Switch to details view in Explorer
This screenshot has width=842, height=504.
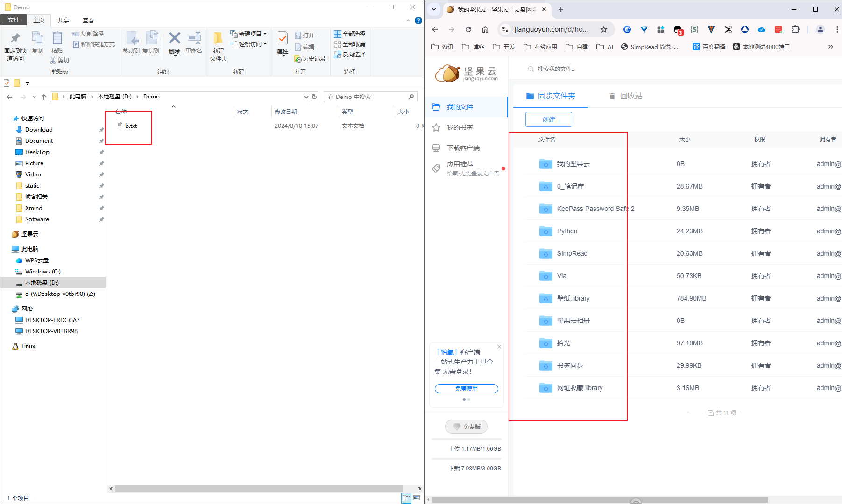(407, 498)
